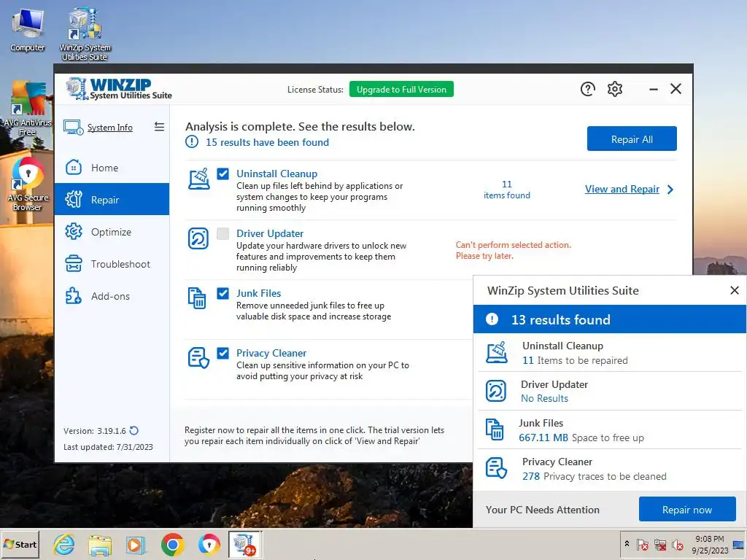The image size is (747, 560).
Task: Click the network tray icon
Action: [659, 544]
